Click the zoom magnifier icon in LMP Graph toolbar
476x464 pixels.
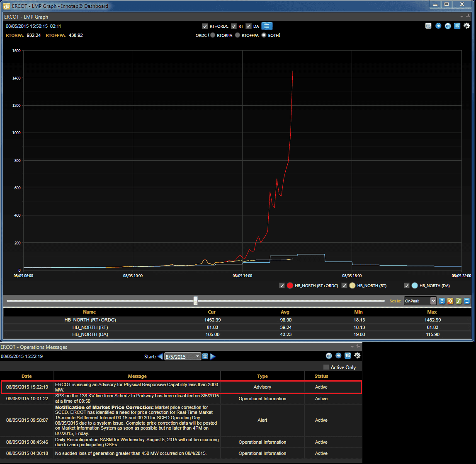tap(428, 26)
